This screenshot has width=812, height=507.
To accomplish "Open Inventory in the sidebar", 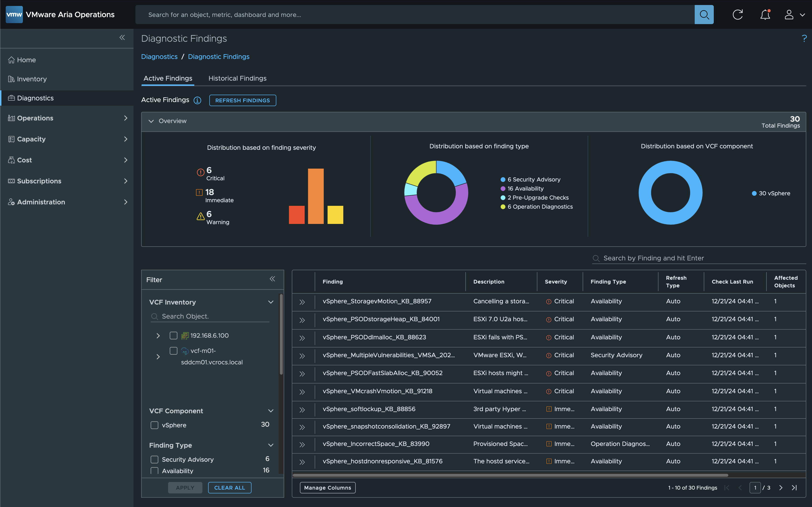I will tap(32, 79).
